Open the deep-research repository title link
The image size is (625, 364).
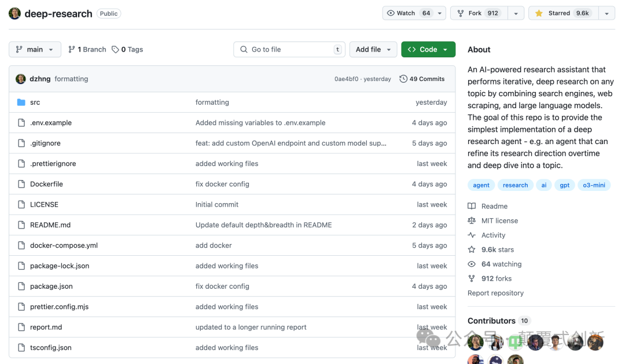pos(58,13)
